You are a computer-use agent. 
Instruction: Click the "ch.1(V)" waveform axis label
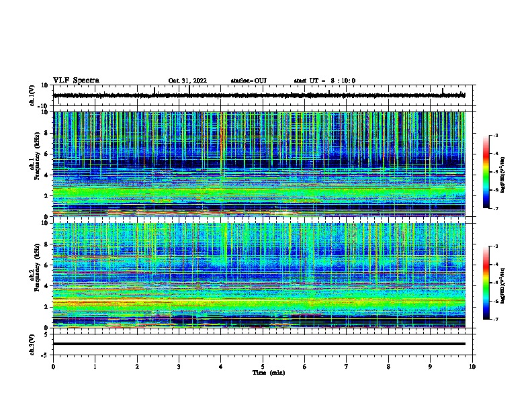click(32, 95)
